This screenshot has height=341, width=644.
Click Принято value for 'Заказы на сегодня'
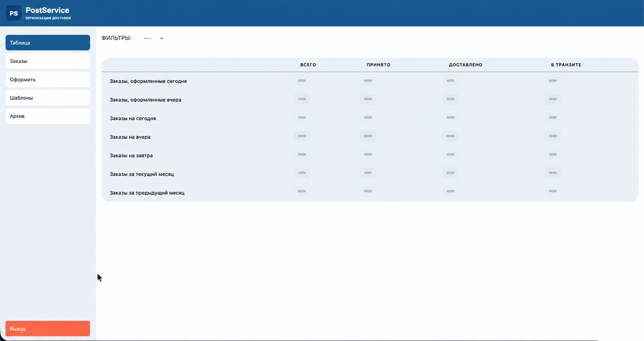(368, 118)
